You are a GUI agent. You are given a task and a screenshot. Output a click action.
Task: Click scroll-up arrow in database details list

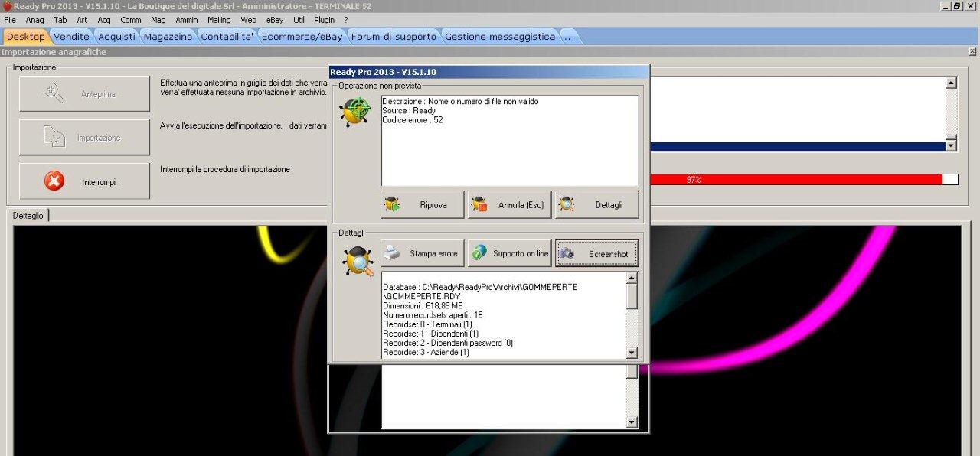coord(632,278)
